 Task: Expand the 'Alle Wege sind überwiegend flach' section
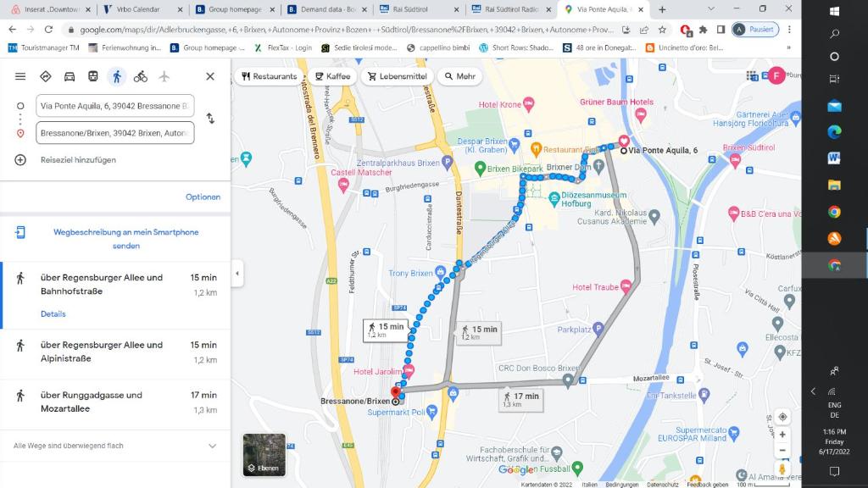pos(212,446)
